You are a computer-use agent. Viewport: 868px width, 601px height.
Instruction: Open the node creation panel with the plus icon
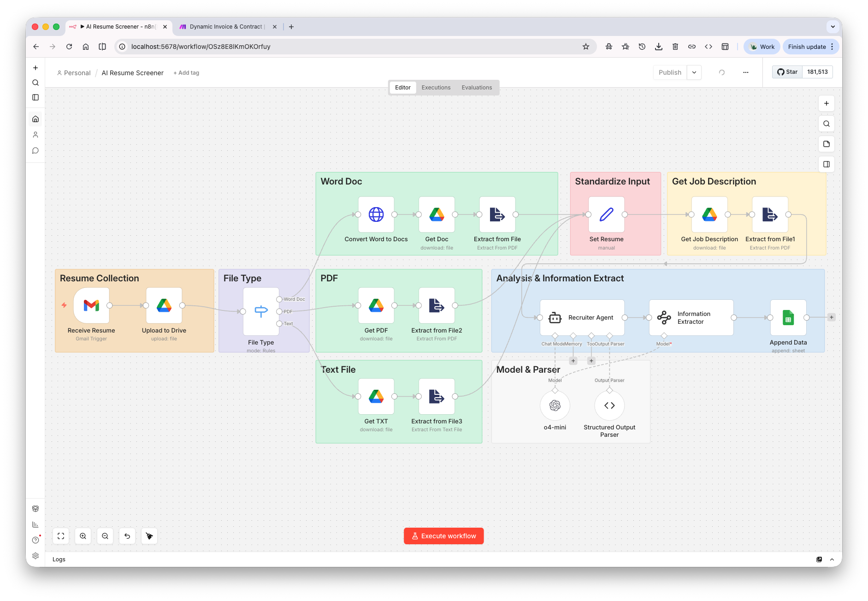[827, 103]
